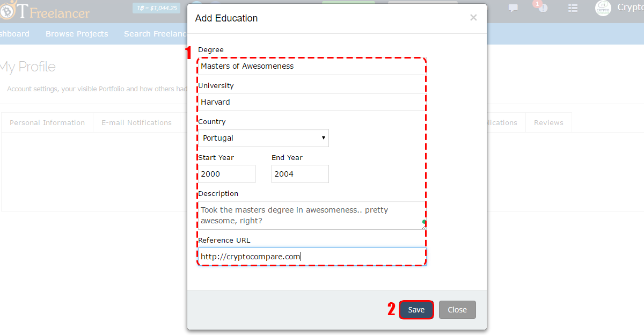Click the bitcoin price rate badge
Viewport: 644px width, 335px height.
[x=156, y=8]
